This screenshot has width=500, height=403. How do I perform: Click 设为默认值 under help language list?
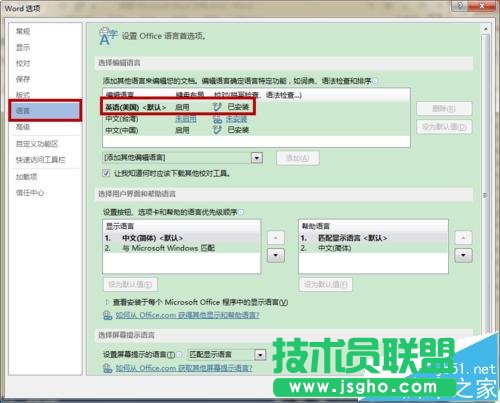[325, 284]
